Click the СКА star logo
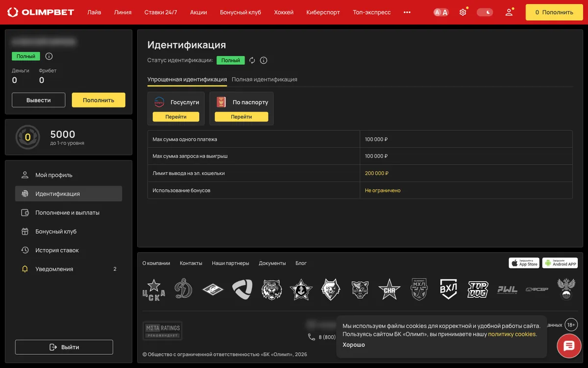This screenshot has width=588, height=368. point(390,289)
